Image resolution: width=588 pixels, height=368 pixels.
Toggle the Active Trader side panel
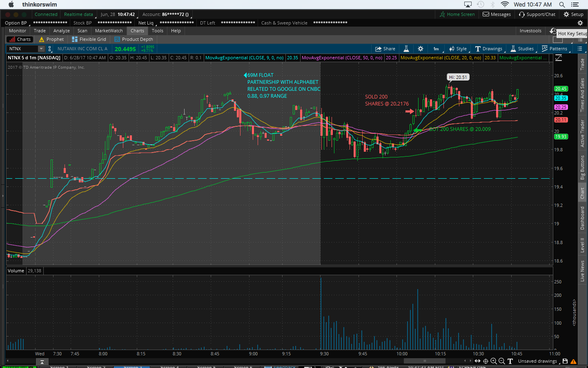(x=583, y=133)
